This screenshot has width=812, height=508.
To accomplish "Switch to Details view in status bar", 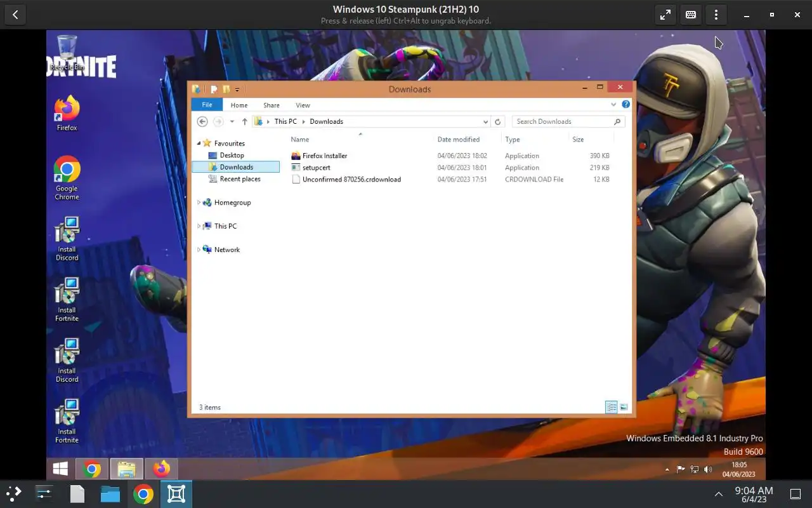I will pyautogui.click(x=612, y=407).
